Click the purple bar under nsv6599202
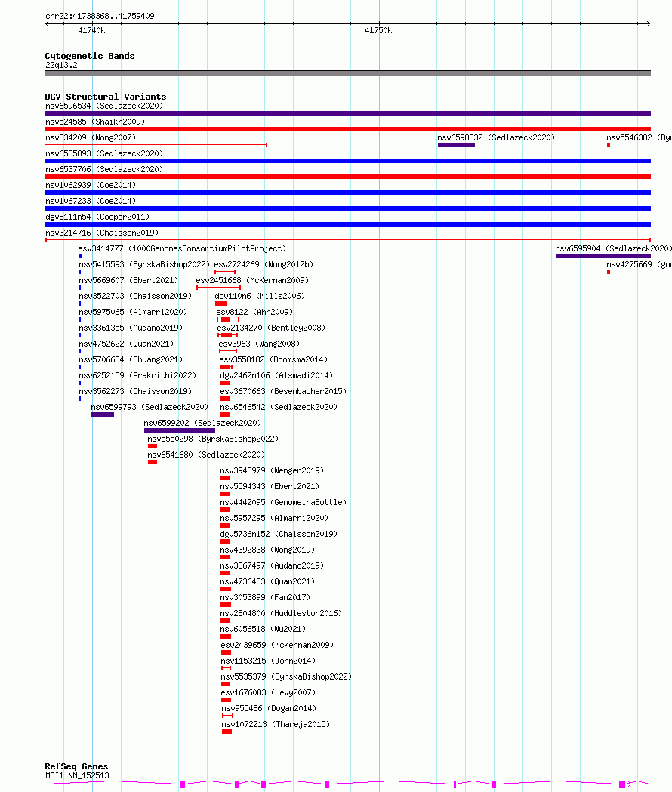The width and height of the screenshot is (672, 792). tap(180, 430)
